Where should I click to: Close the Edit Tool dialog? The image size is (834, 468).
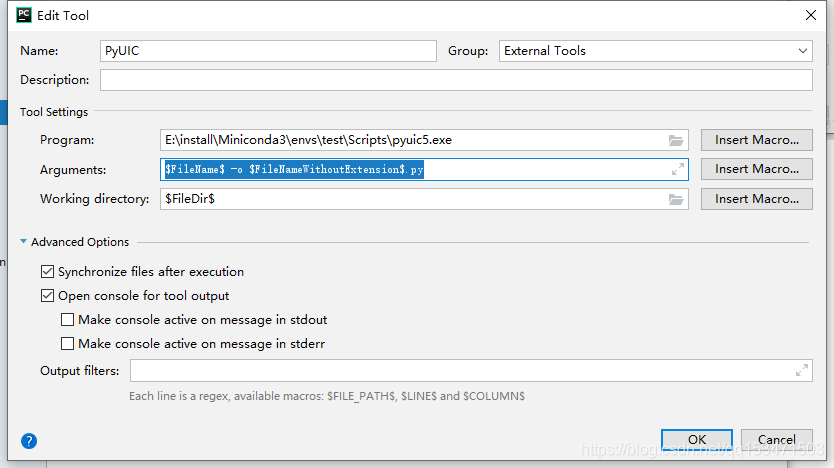pyautogui.click(x=810, y=15)
